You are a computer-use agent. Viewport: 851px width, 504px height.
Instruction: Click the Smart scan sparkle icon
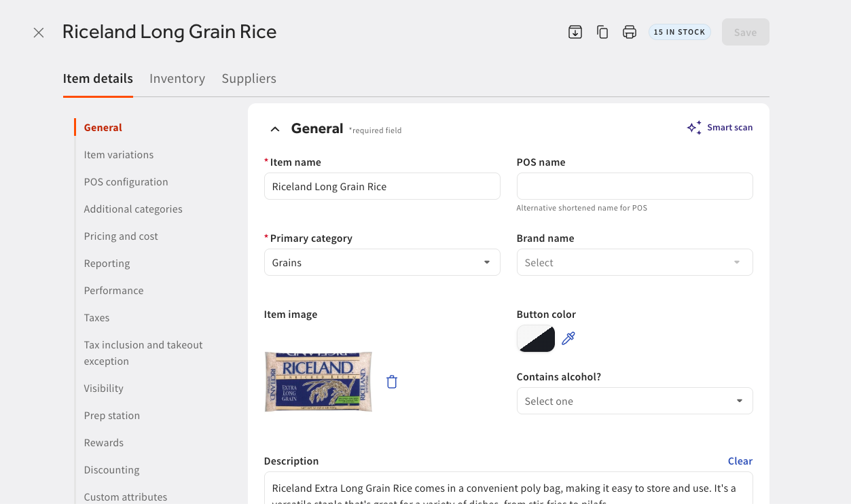694,128
